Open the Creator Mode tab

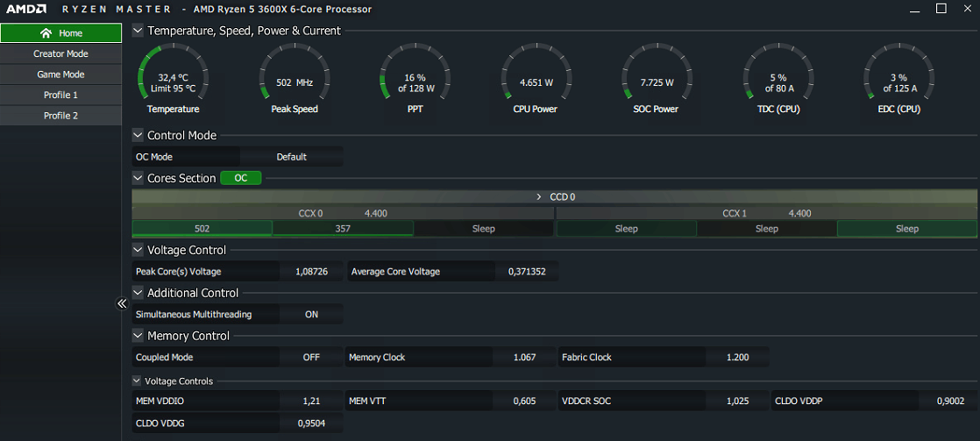(x=60, y=53)
